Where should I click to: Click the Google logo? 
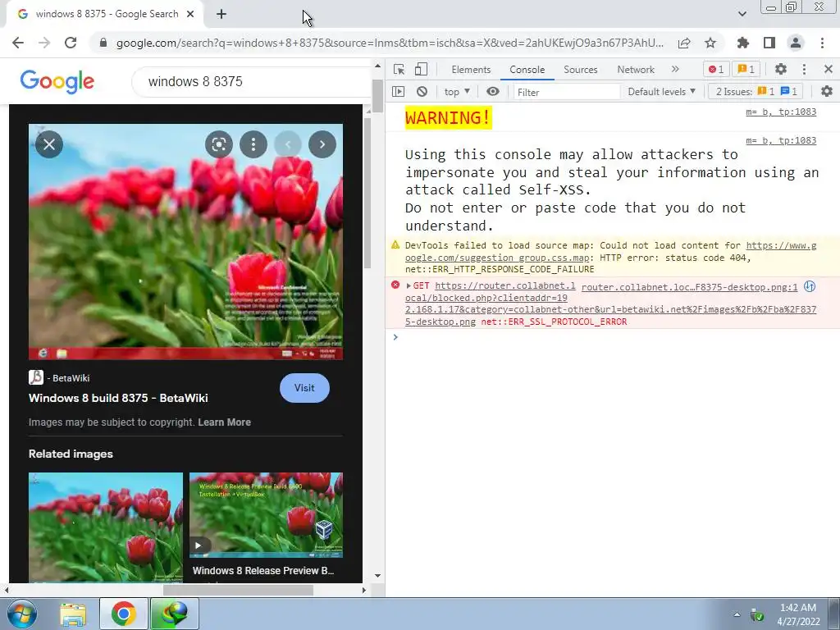pyautogui.click(x=57, y=81)
